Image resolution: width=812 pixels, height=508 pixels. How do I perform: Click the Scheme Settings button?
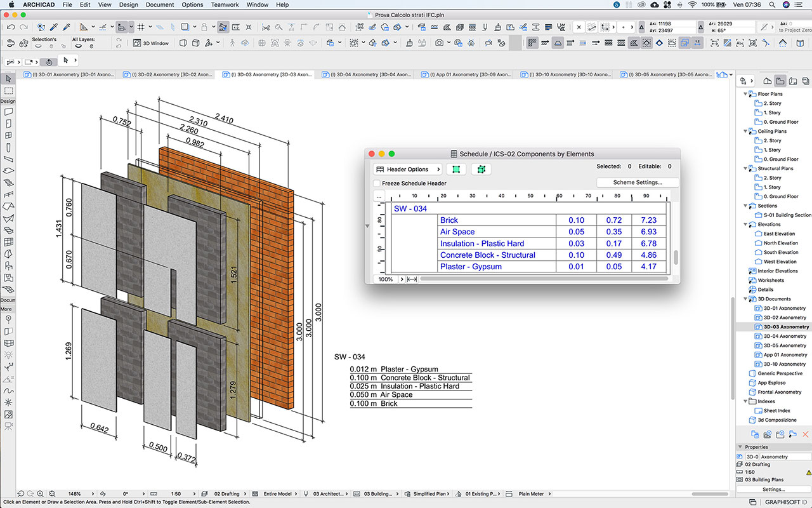pyautogui.click(x=637, y=182)
